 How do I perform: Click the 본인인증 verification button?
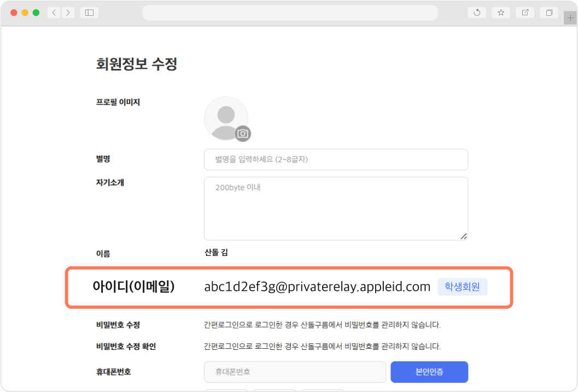point(429,372)
